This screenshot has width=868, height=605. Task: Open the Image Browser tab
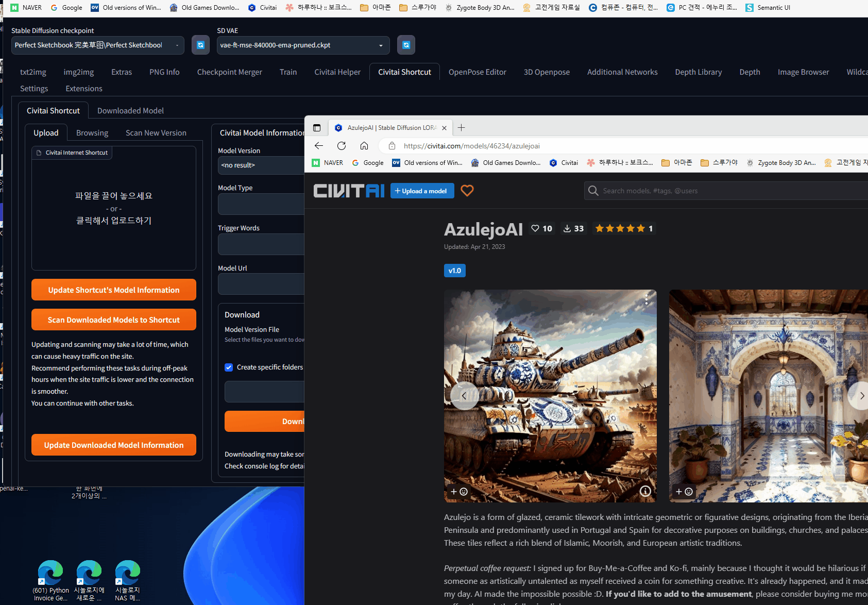click(803, 72)
